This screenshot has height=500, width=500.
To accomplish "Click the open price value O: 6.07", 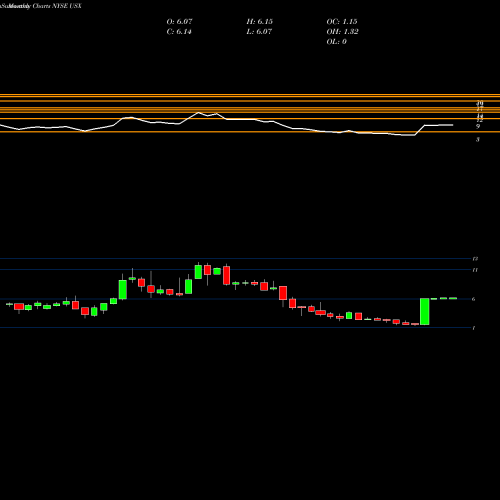I will click(x=179, y=22).
